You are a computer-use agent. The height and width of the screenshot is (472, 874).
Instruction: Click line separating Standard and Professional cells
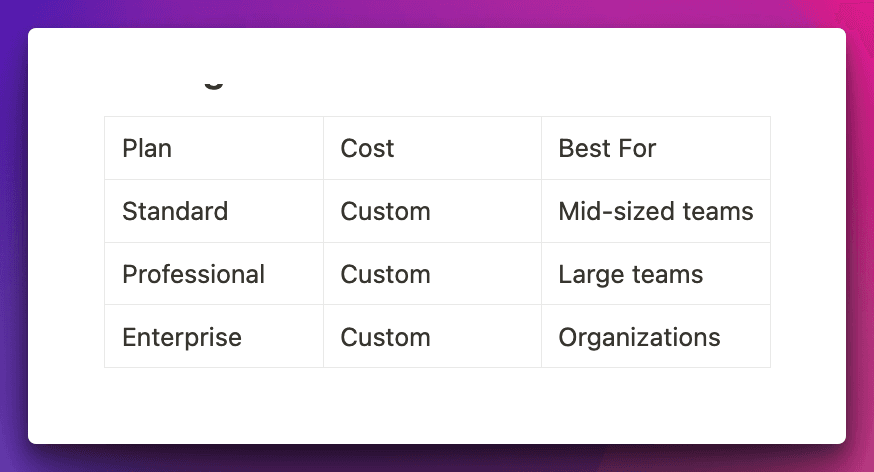(x=213, y=242)
